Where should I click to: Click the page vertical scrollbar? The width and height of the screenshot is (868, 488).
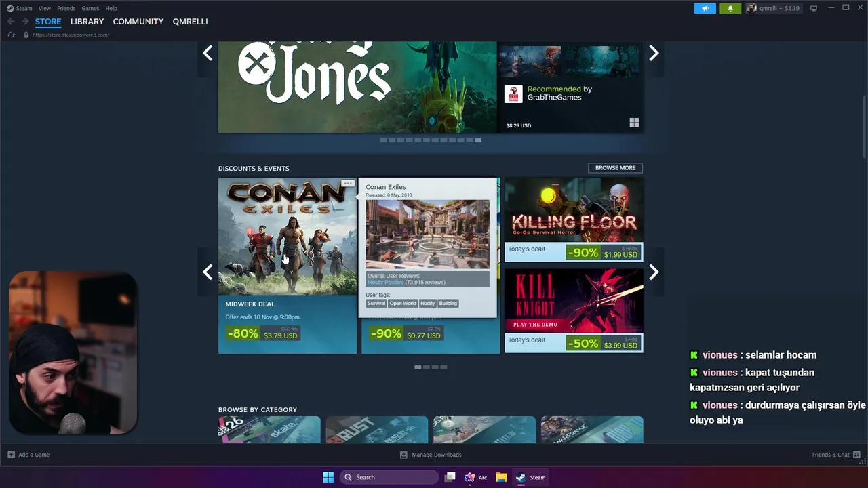864,127
